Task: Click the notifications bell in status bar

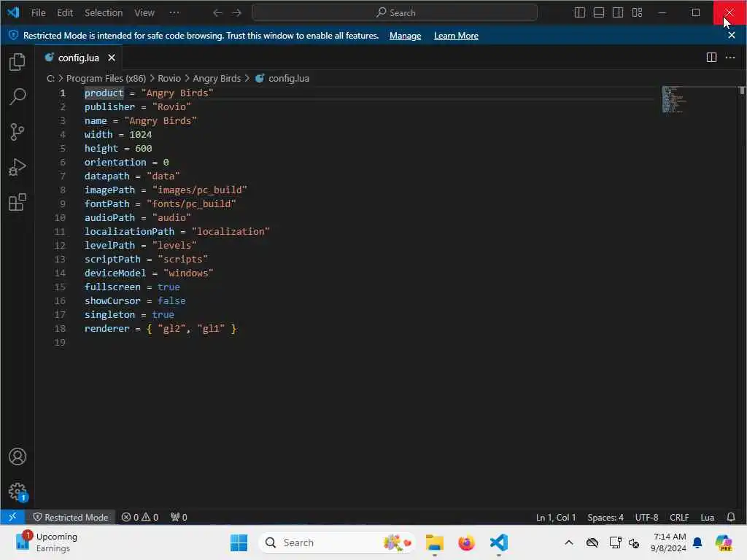Action: pos(731,517)
